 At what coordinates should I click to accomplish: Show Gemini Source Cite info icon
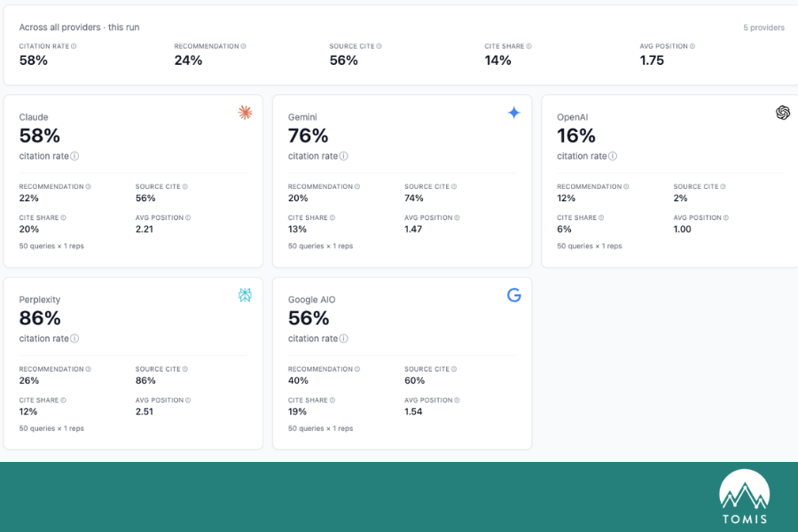(454, 187)
